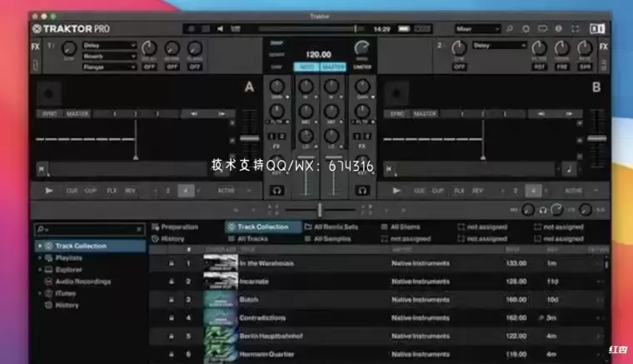633x364 pixels.
Task: Collapse Track Collection tree node
Action: click(x=40, y=246)
